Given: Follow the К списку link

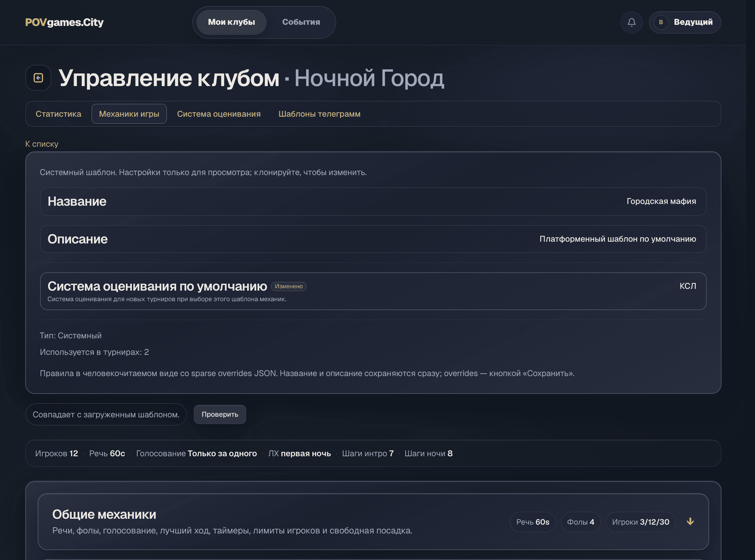Looking at the screenshot, I should pyautogui.click(x=42, y=144).
